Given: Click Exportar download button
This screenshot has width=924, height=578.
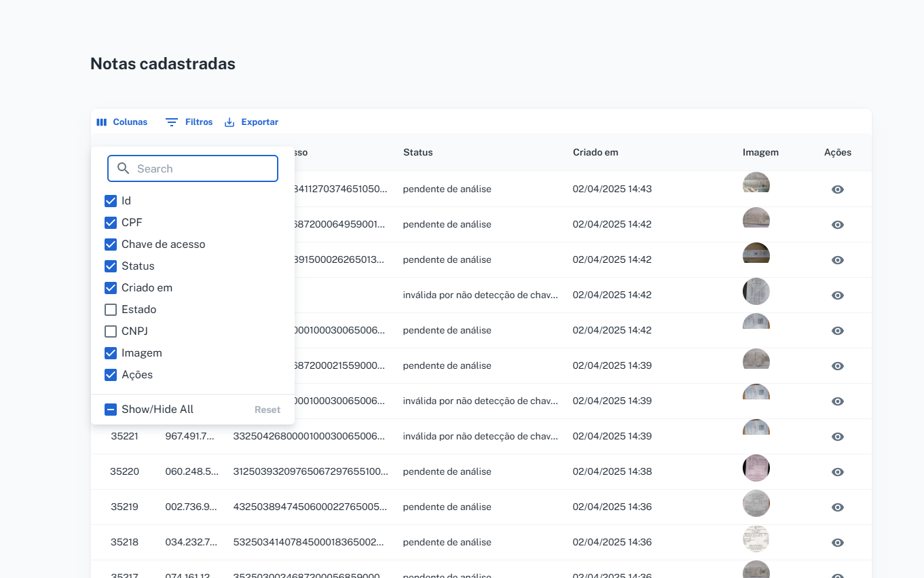Looking at the screenshot, I should pyautogui.click(x=251, y=122).
